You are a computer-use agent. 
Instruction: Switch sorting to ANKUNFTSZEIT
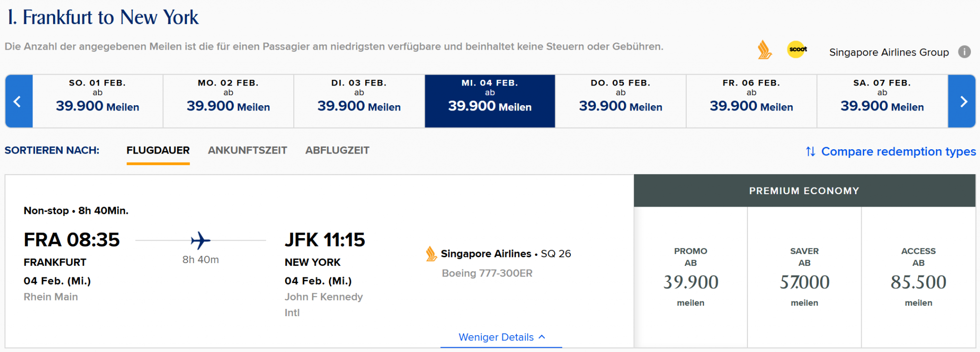point(247,150)
